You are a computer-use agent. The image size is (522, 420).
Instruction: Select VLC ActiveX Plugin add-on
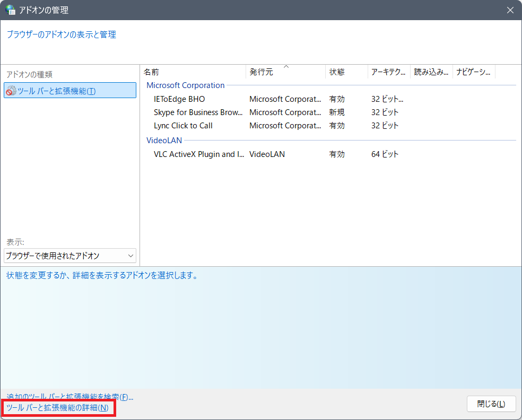199,154
